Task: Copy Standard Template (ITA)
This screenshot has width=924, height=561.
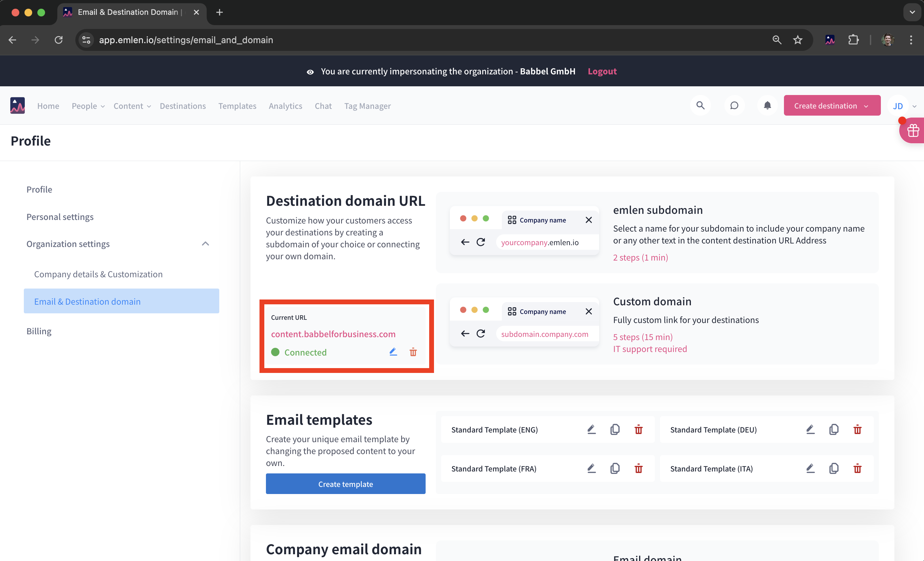Action: pyautogui.click(x=834, y=468)
